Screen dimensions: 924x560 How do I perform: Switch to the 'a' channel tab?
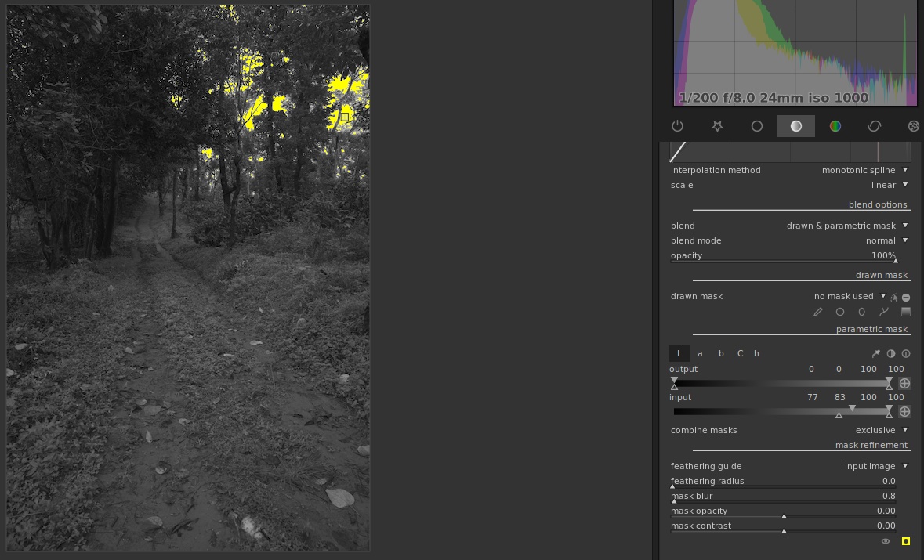pyautogui.click(x=700, y=354)
